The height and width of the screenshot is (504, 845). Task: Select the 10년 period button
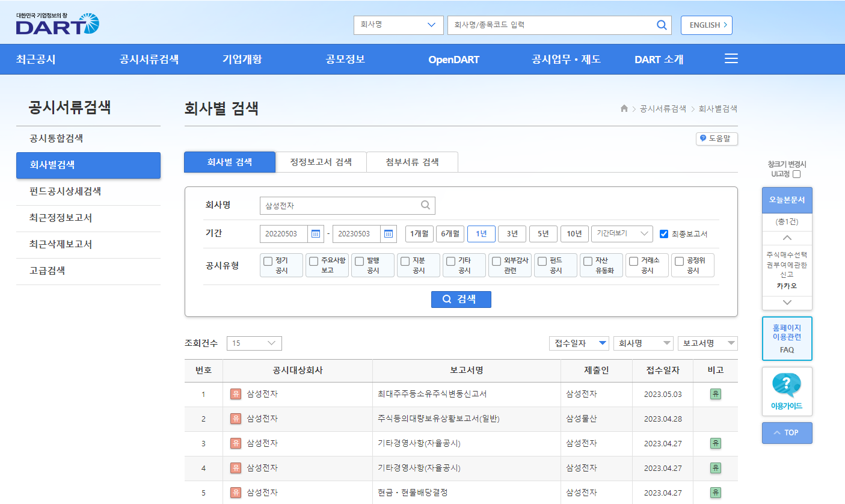(574, 233)
